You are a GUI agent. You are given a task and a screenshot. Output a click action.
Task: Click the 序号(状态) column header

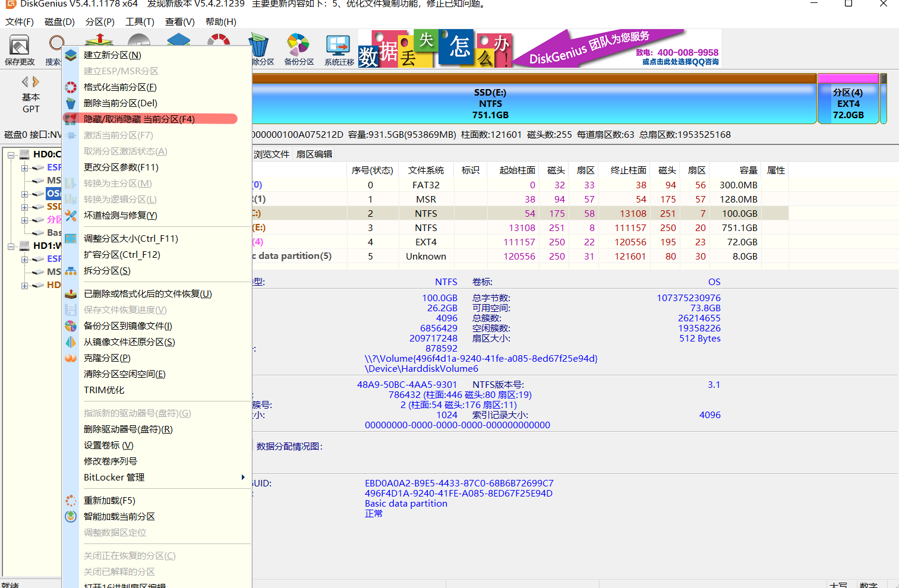372,170
